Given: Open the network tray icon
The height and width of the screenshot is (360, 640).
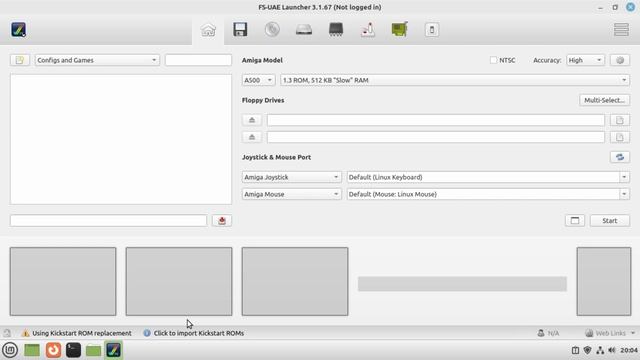Looking at the screenshot, I should tap(600, 350).
